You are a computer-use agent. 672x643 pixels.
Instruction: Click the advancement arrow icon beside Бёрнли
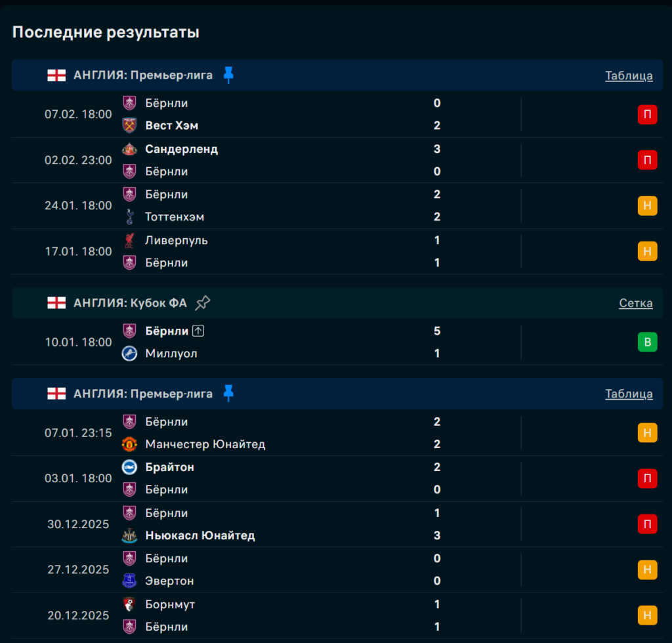tap(199, 331)
